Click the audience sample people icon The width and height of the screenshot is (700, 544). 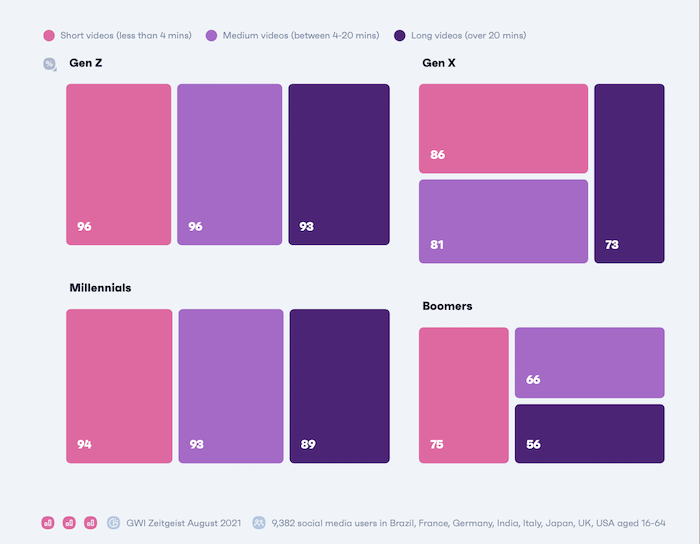[259, 522]
